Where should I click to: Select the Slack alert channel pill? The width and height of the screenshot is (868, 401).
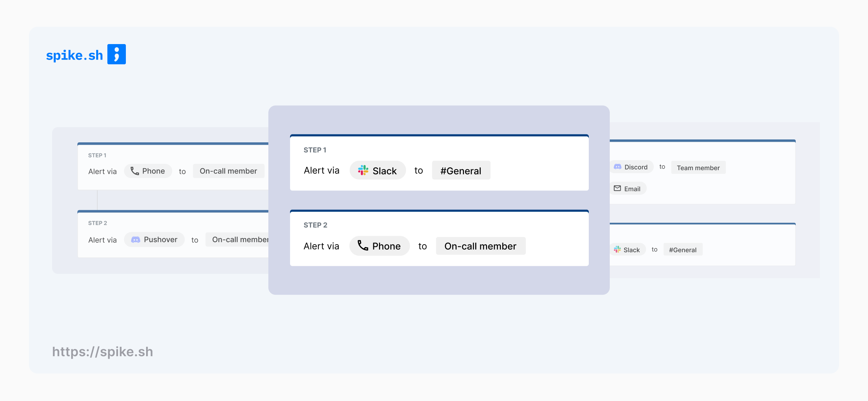point(378,170)
